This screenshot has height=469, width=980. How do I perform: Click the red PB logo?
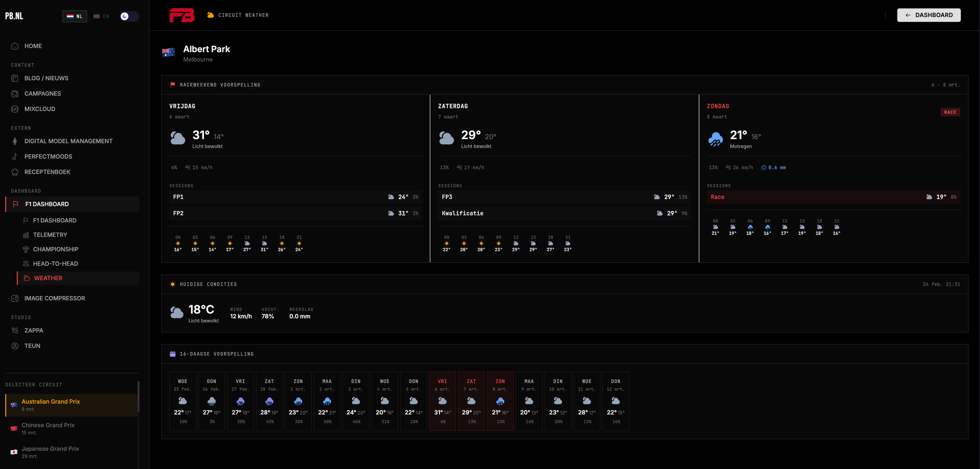pos(182,15)
